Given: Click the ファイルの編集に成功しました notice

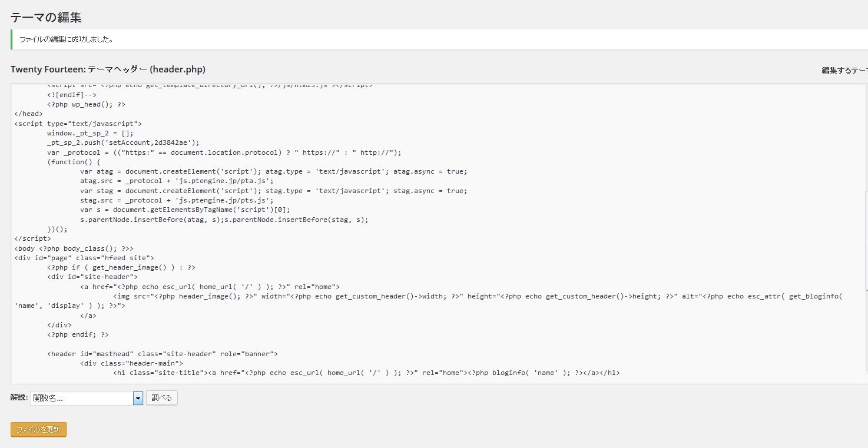Looking at the screenshot, I should (66, 39).
